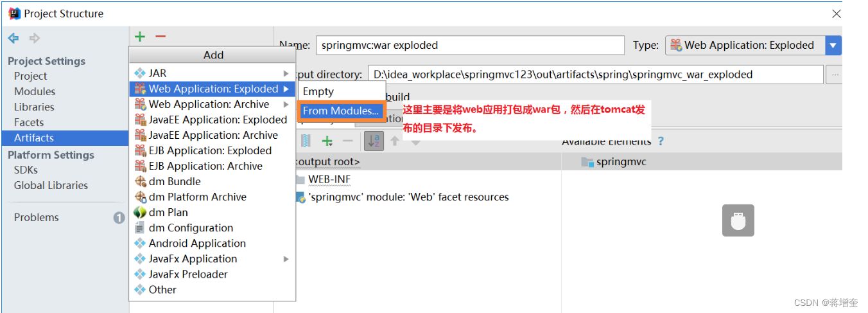Click the Output directory input field
This screenshot has width=868, height=313.
click(596, 75)
